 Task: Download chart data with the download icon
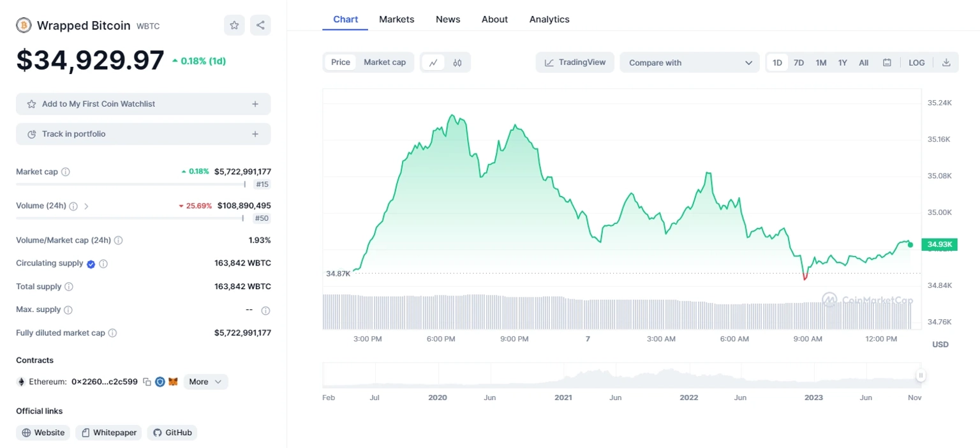click(946, 63)
